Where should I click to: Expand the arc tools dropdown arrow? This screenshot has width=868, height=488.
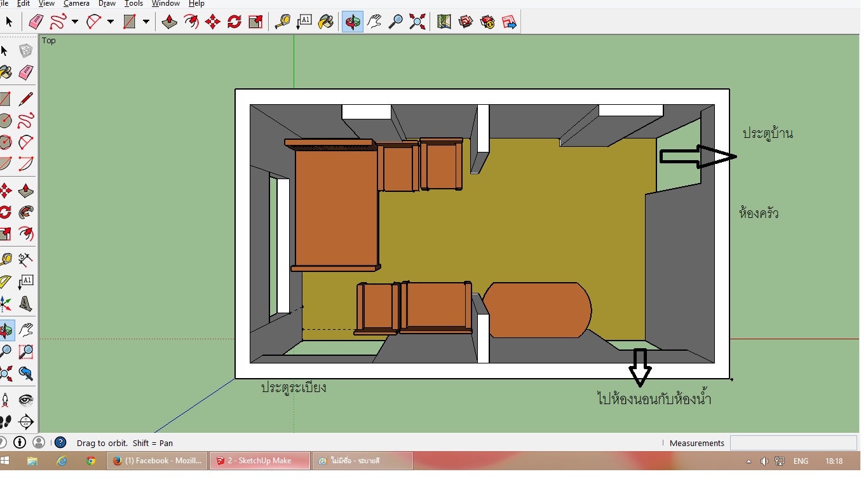(x=111, y=22)
